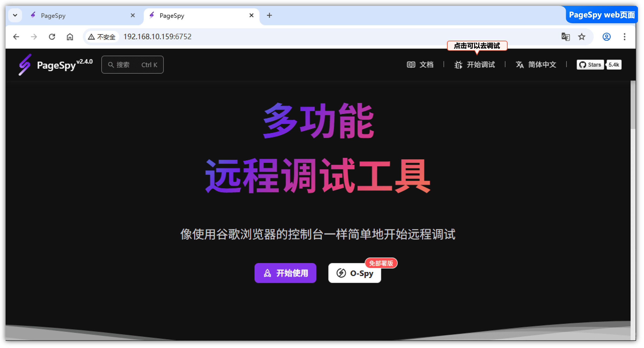
Task: Navigate back in browser
Action: (x=16, y=37)
